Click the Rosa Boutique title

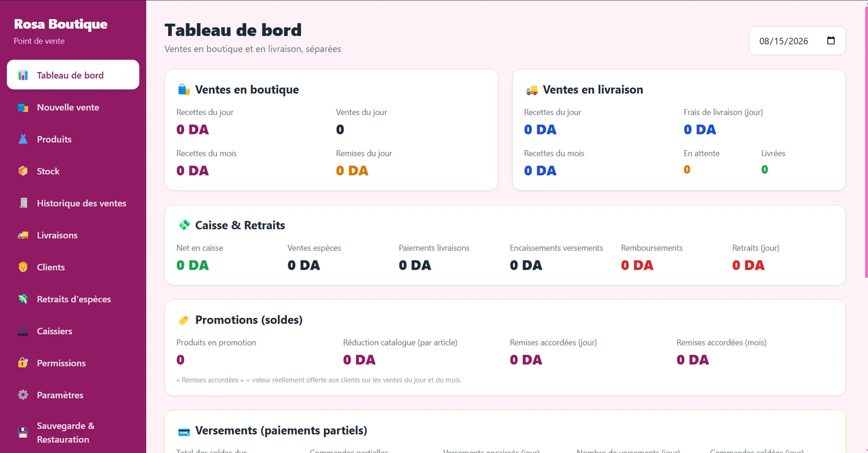[61, 24]
